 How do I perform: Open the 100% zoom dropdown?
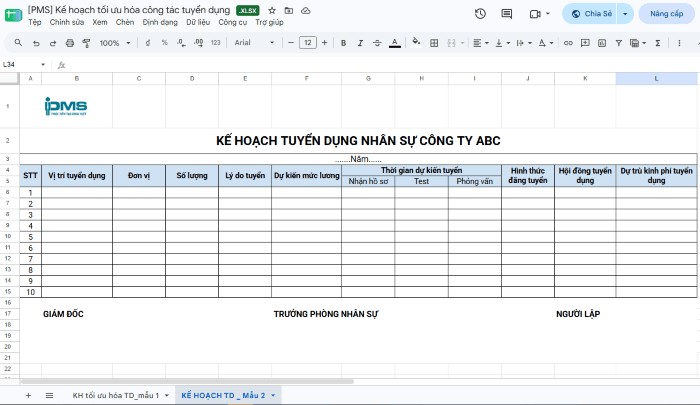pyautogui.click(x=115, y=43)
